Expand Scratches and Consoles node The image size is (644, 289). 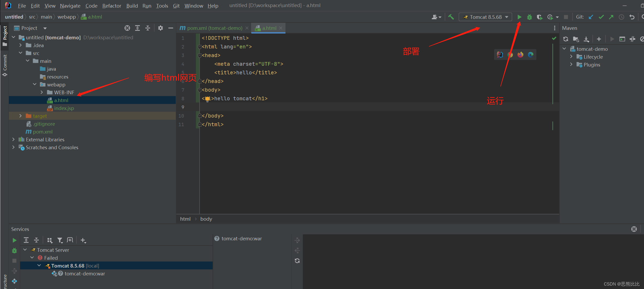(14, 147)
